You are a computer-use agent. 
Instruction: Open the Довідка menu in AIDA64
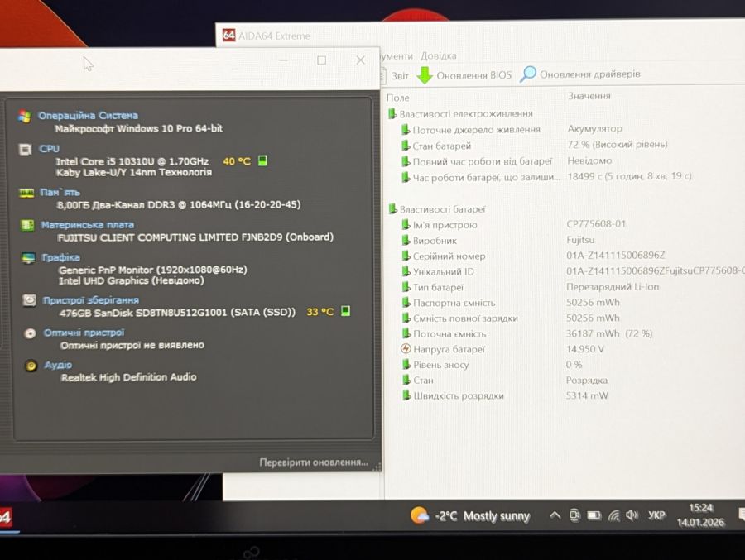[x=439, y=55]
